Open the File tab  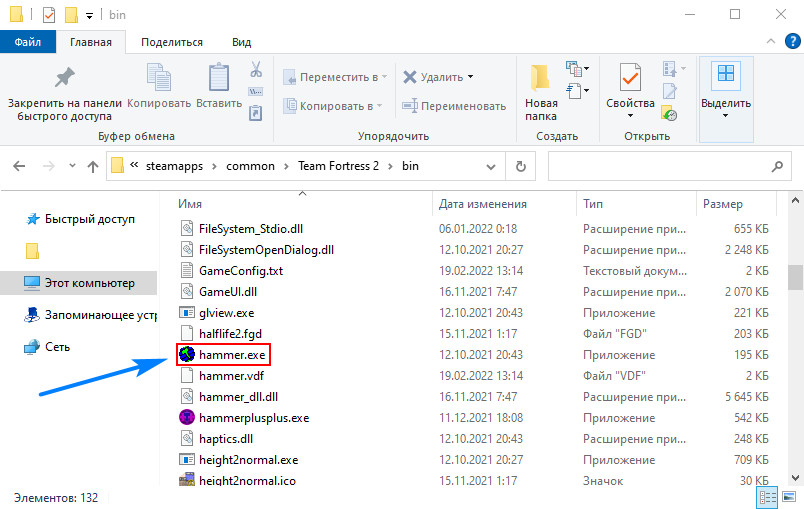pyautogui.click(x=28, y=42)
